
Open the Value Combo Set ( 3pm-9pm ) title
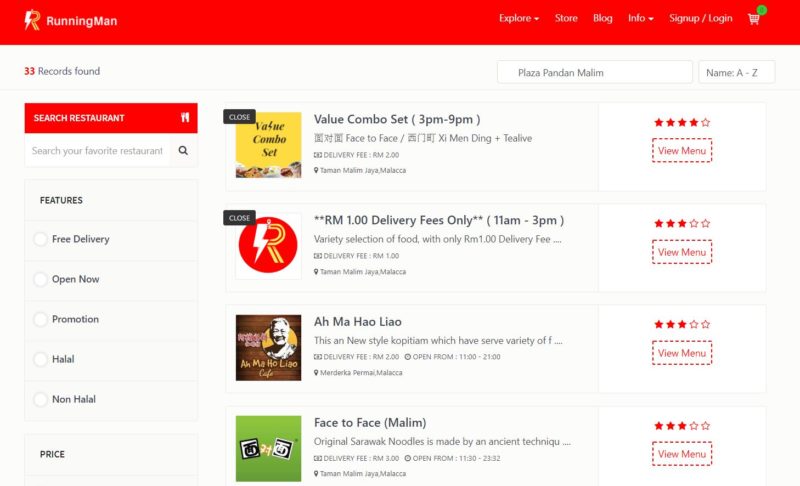(397, 119)
